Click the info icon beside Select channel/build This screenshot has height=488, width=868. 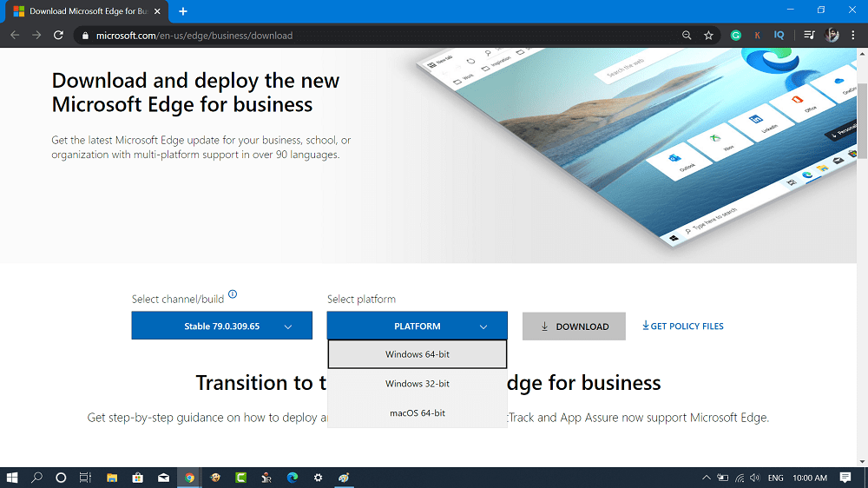(233, 294)
